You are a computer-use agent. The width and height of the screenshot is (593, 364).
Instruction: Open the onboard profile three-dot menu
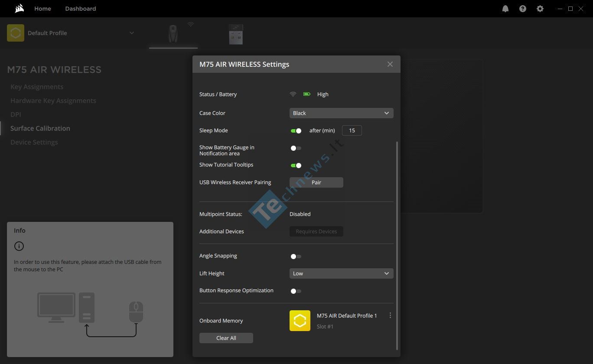[x=390, y=315]
